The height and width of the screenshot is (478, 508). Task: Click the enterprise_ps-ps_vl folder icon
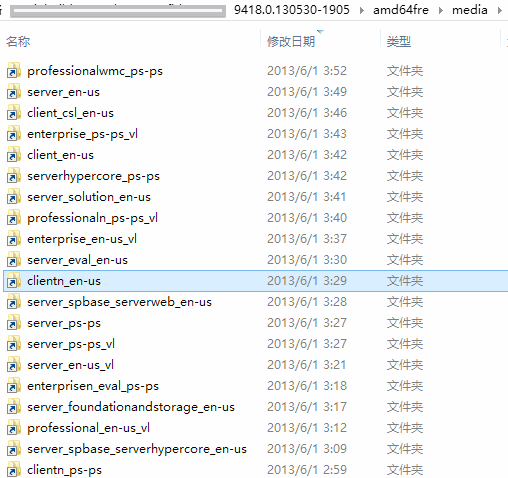14,134
